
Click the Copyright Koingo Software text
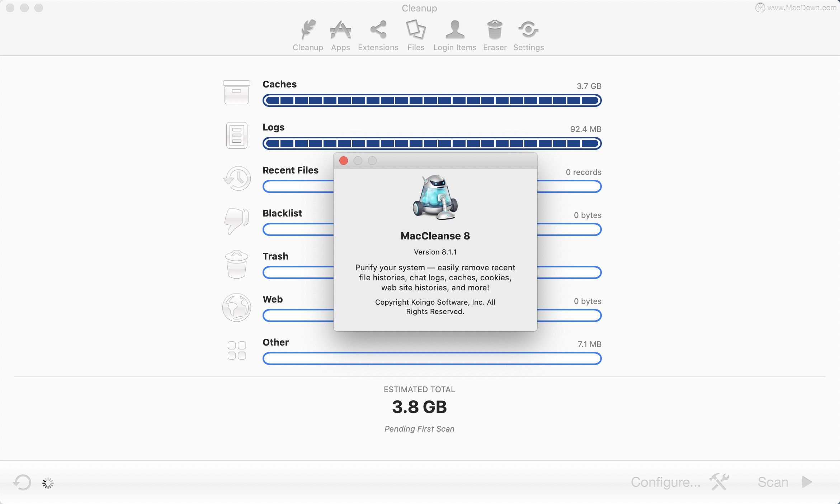(x=435, y=307)
